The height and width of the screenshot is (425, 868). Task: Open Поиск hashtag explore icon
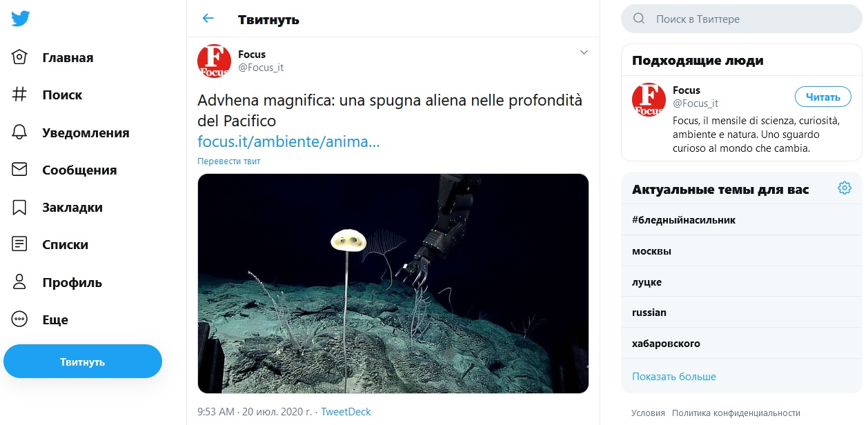19,95
